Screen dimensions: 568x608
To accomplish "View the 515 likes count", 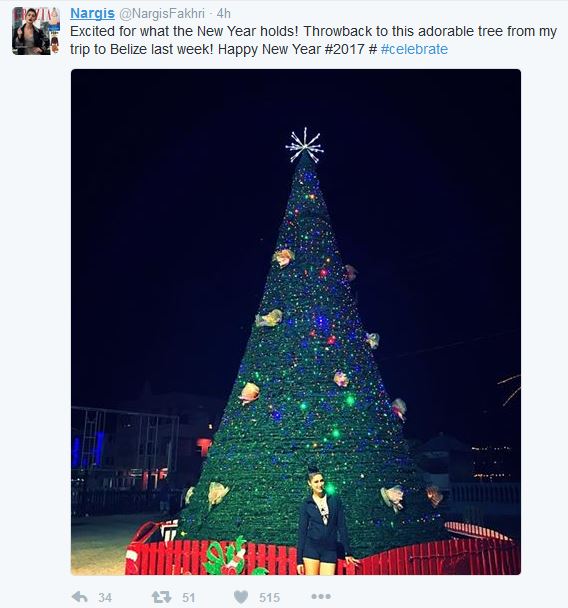I will coord(269,598).
